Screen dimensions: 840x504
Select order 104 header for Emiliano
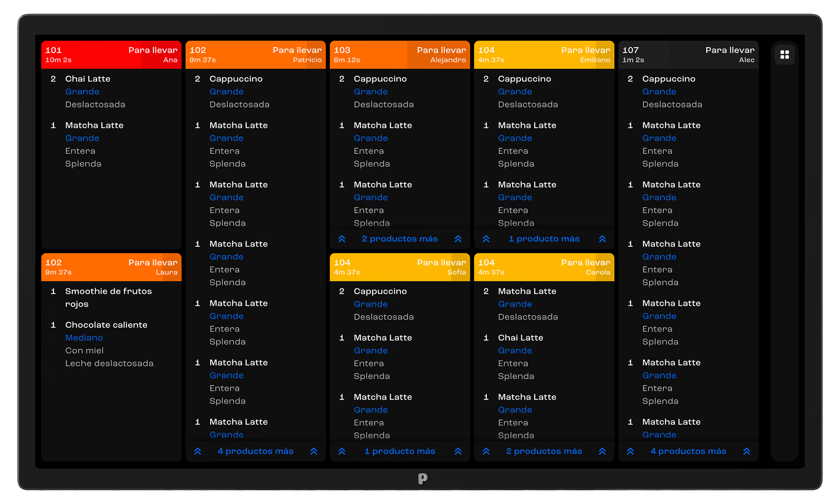click(544, 55)
